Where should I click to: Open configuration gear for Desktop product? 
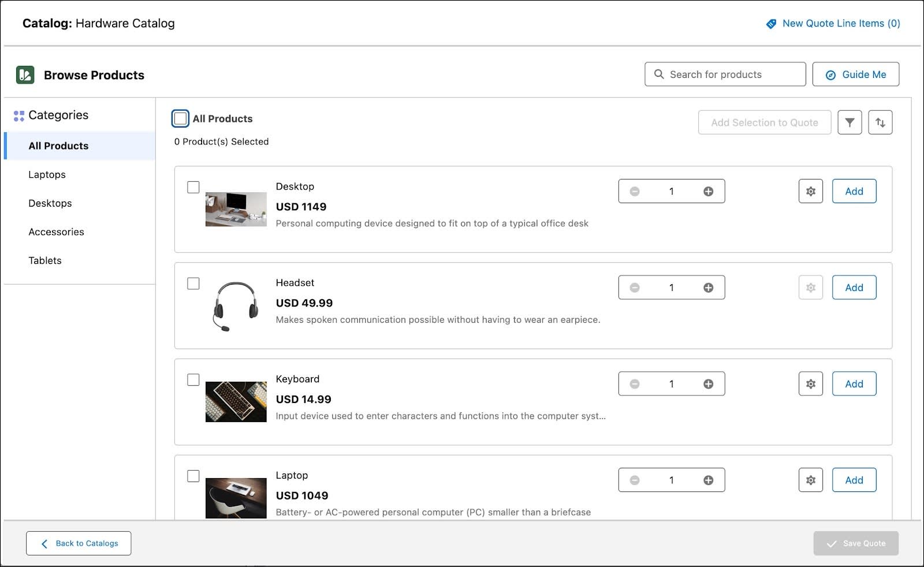(x=810, y=191)
